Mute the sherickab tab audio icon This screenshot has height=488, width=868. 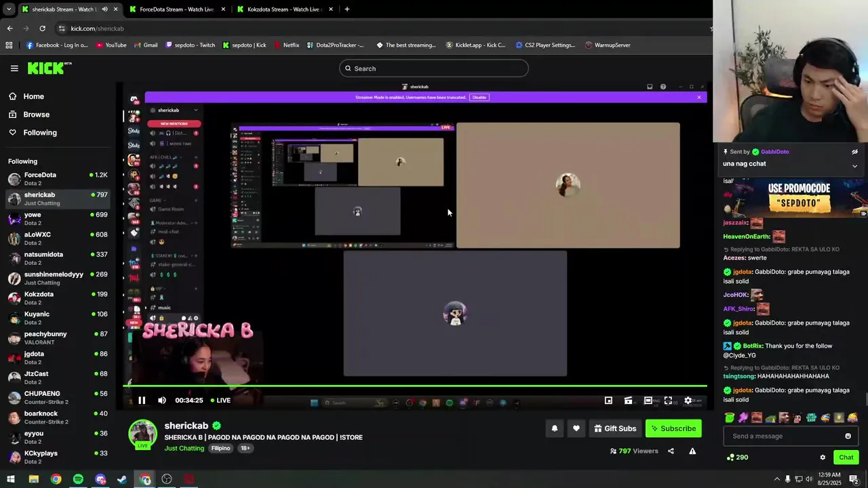(x=104, y=9)
